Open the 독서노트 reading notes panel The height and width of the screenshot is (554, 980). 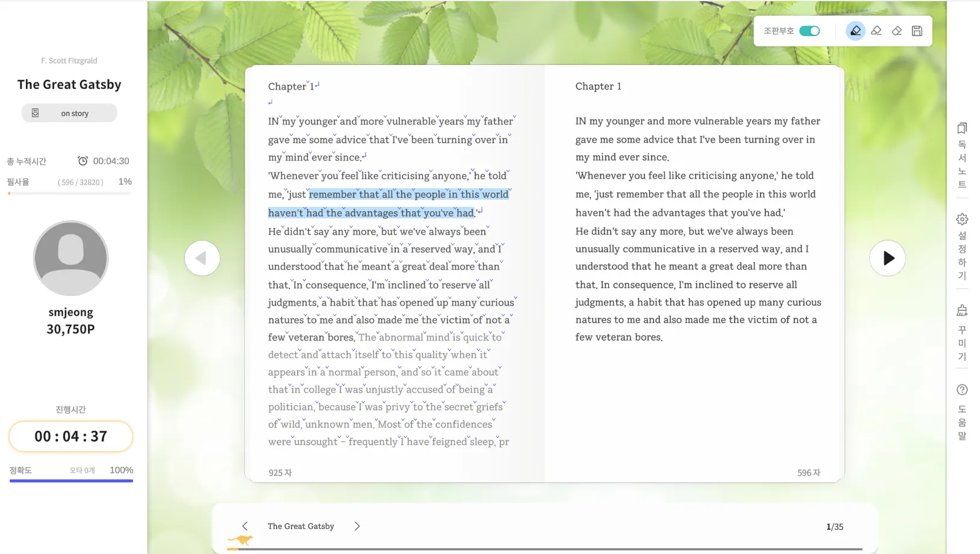pos(962,155)
